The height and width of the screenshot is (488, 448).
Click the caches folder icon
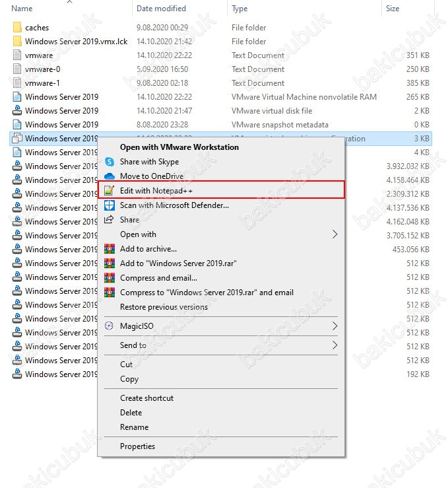click(17, 27)
